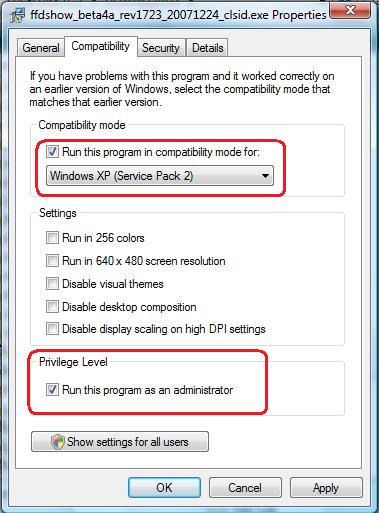Go to the Details tab
379x513 pixels.
point(207,48)
